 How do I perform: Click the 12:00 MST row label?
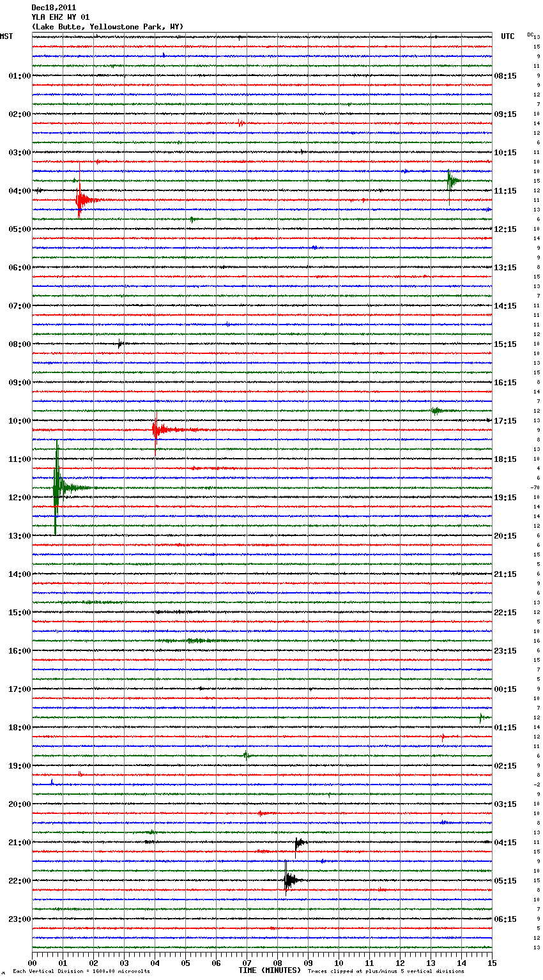pos(20,498)
